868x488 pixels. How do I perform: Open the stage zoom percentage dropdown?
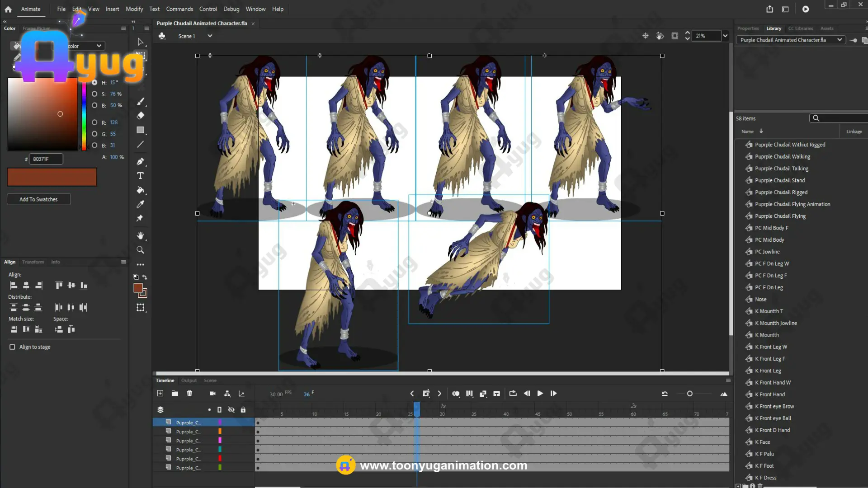click(725, 36)
